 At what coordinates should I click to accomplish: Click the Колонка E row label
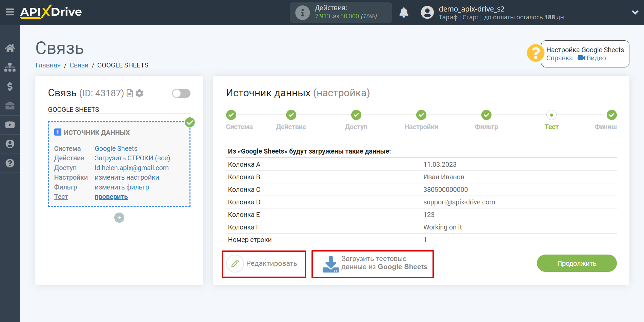click(x=244, y=215)
